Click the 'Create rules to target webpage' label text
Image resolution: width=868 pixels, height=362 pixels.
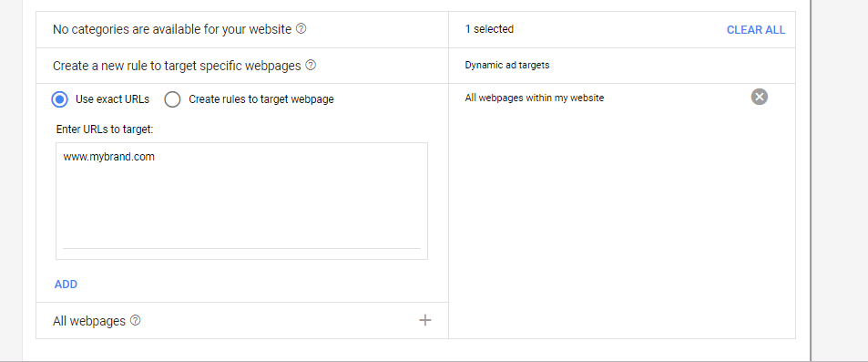[x=261, y=99]
